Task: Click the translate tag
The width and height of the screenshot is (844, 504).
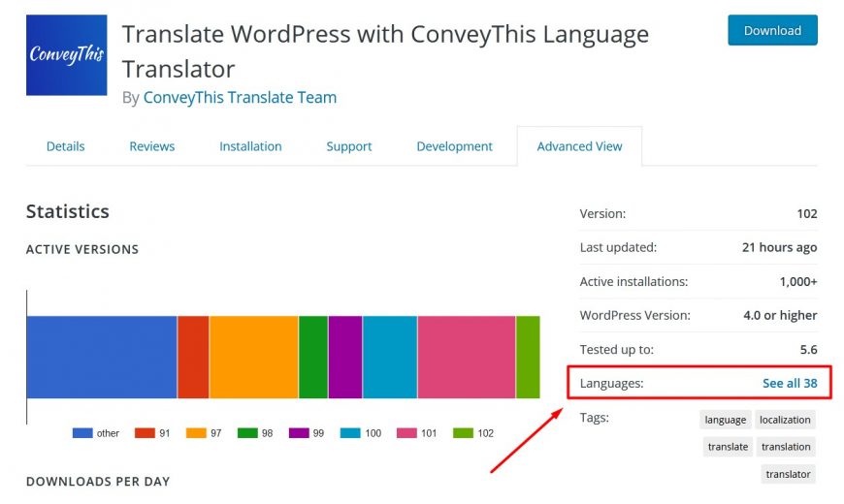Action: click(728, 447)
